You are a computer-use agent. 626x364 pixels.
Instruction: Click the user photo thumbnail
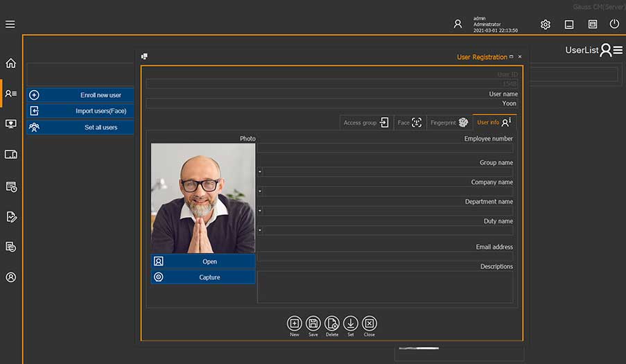203,198
